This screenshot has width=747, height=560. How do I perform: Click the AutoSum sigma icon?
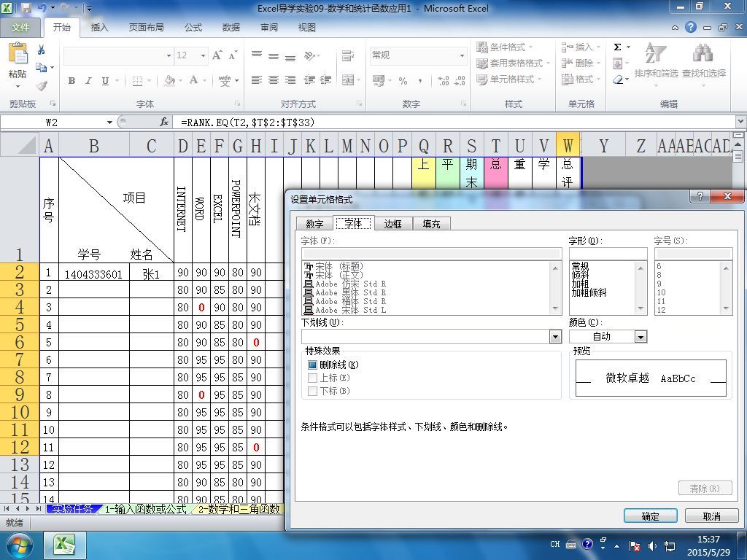point(617,47)
